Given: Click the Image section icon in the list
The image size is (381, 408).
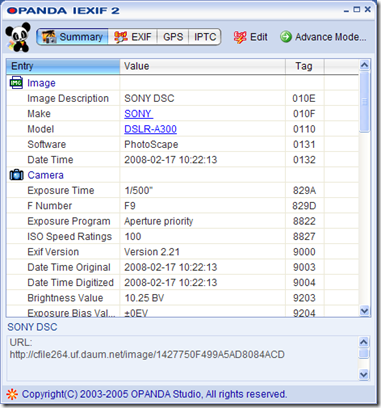Looking at the screenshot, I should point(16,83).
